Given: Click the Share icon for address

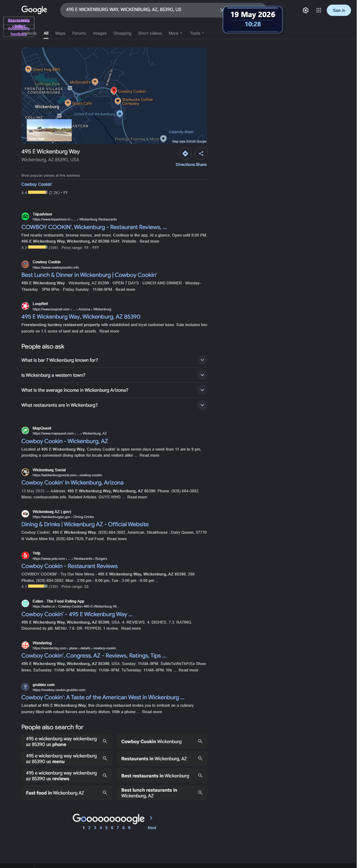Looking at the screenshot, I should click(x=201, y=153).
